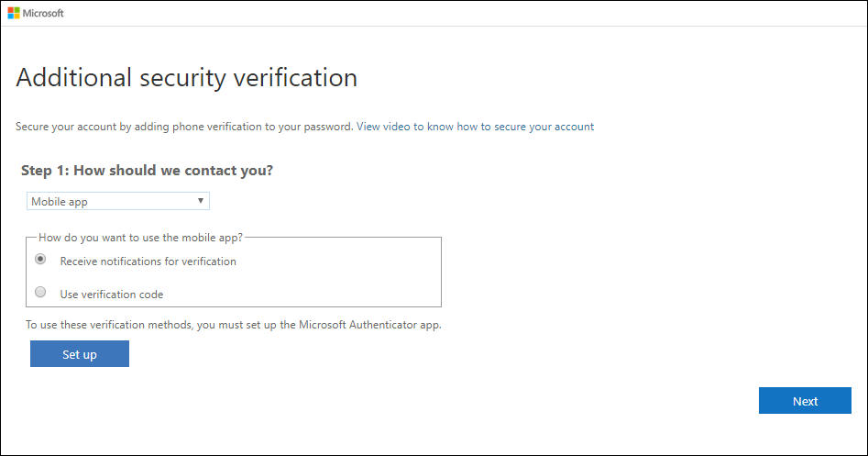Select Use verification code radio option

tap(40, 292)
